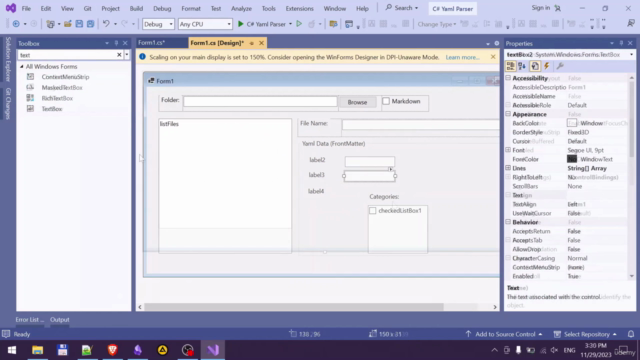
Task: Start debugging with green play icon
Action: pos(240,24)
